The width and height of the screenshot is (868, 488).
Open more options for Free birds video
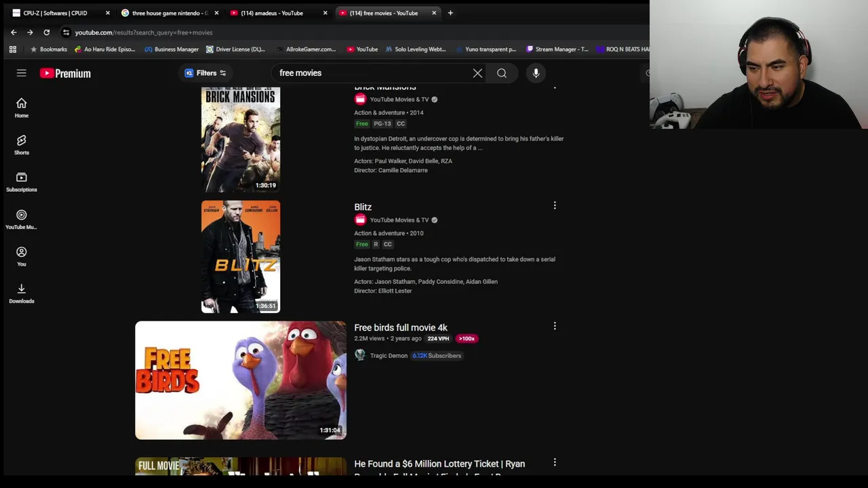555,326
